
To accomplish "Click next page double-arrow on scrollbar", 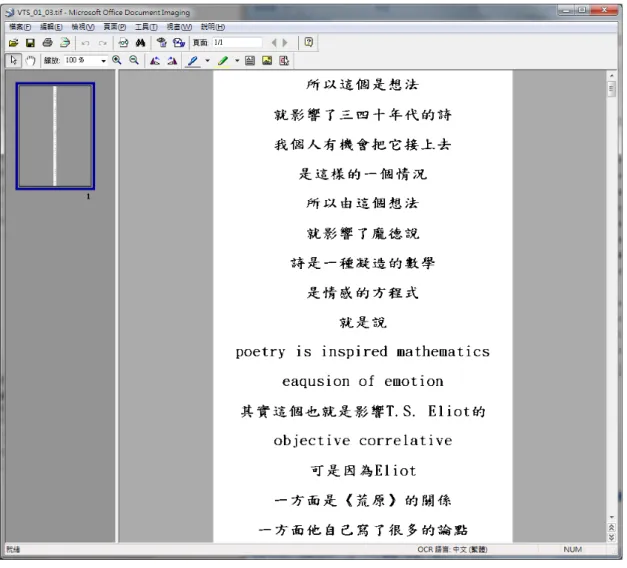I will (x=612, y=538).
